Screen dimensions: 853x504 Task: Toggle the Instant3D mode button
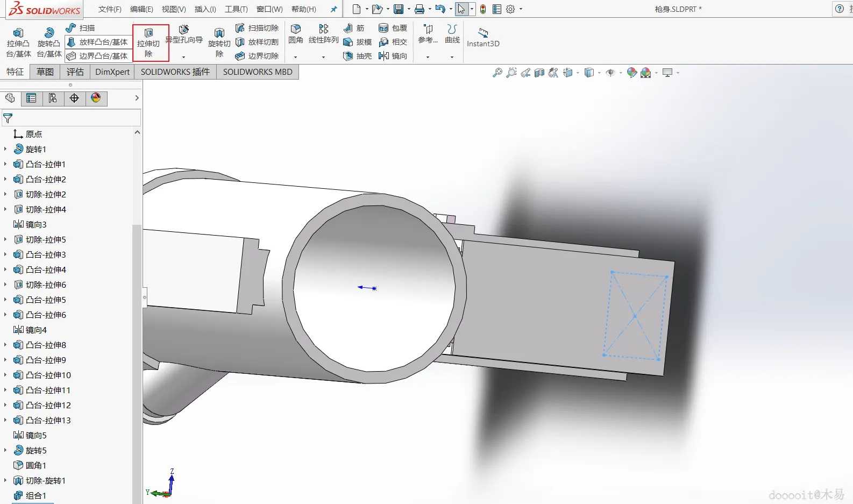pos(483,38)
